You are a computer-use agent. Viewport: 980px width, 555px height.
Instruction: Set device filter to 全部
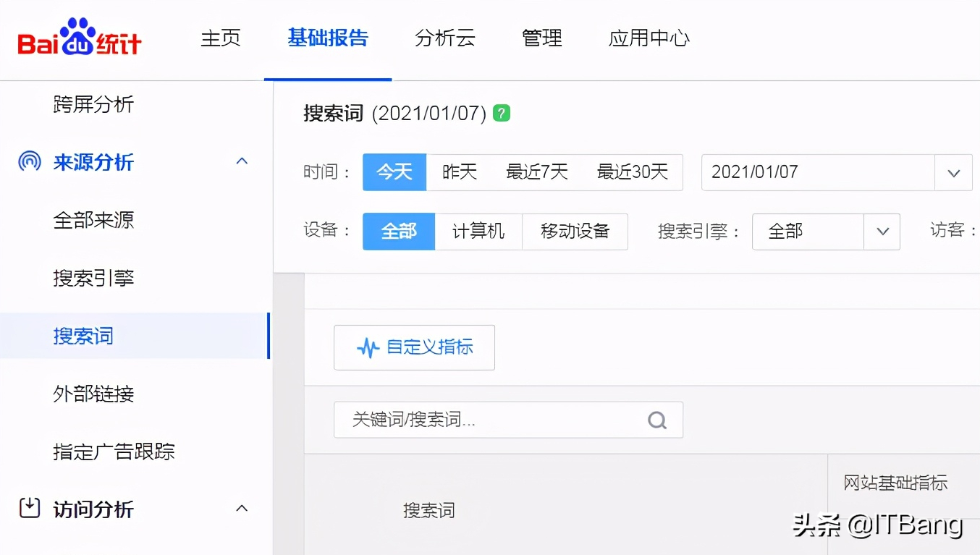(399, 232)
